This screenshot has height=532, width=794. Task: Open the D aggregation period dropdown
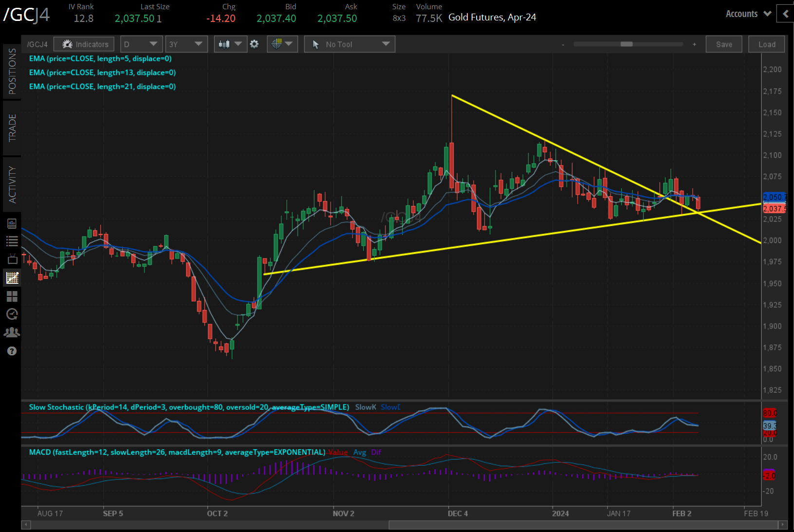[x=141, y=44]
